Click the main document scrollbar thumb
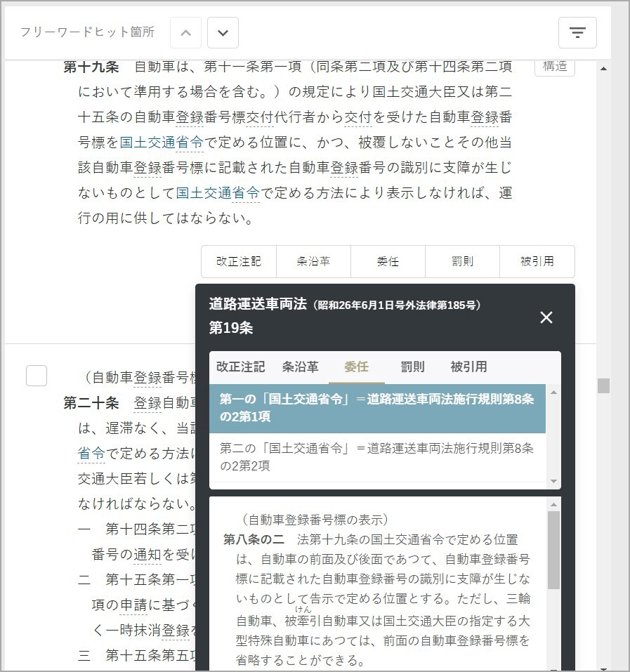 tap(603, 386)
